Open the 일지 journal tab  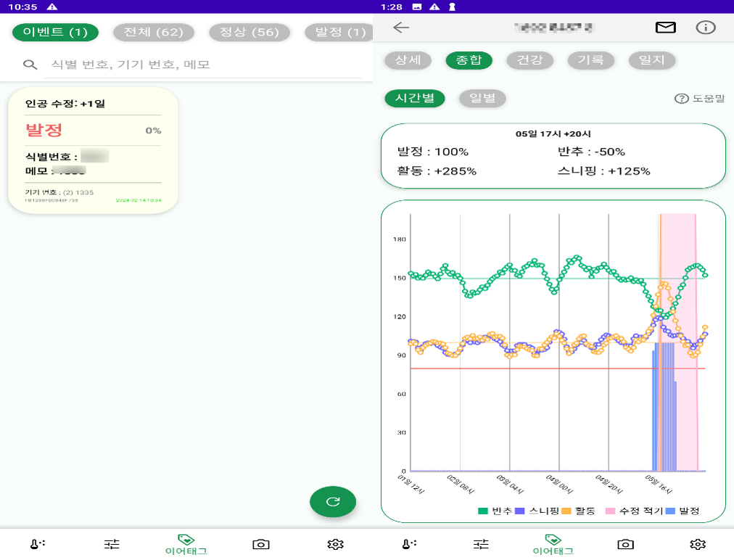coord(652,60)
